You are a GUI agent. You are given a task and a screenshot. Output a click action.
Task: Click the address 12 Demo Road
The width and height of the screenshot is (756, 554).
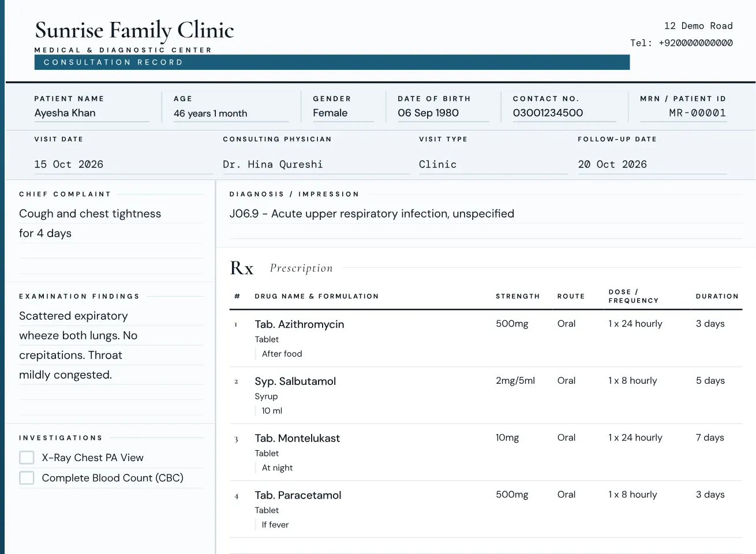click(x=698, y=26)
